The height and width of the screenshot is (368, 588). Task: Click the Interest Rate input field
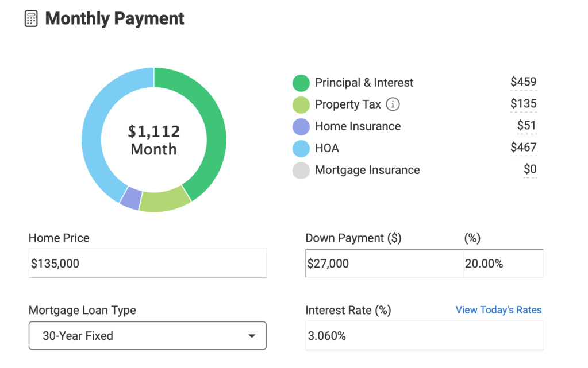(424, 336)
